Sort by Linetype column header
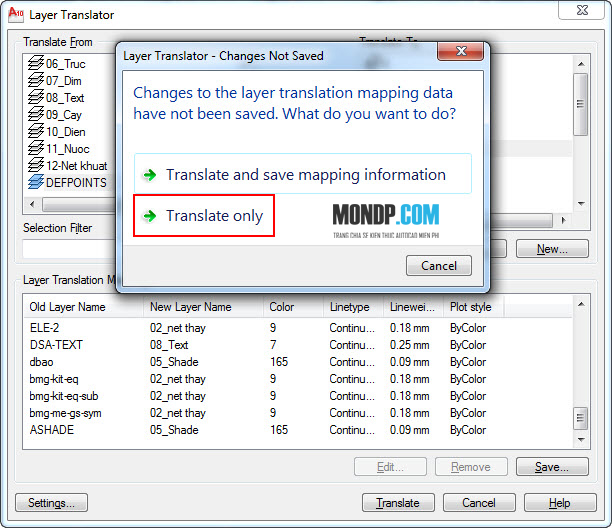Screen dimensions: 612x528 click(x=354, y=307)
